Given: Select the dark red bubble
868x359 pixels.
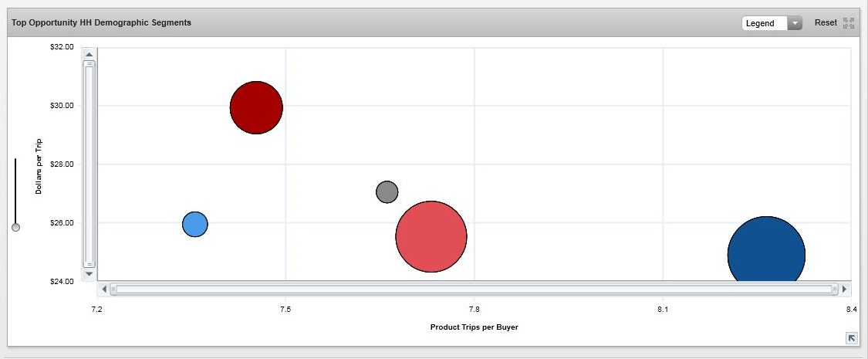Looking at the screenshot, I should (x=256, y=107).
